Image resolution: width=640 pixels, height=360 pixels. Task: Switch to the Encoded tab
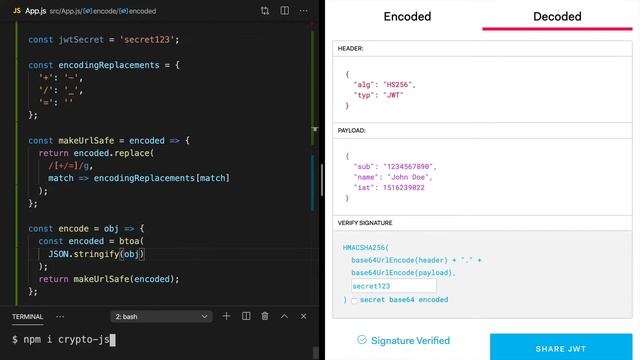(407, 16)
